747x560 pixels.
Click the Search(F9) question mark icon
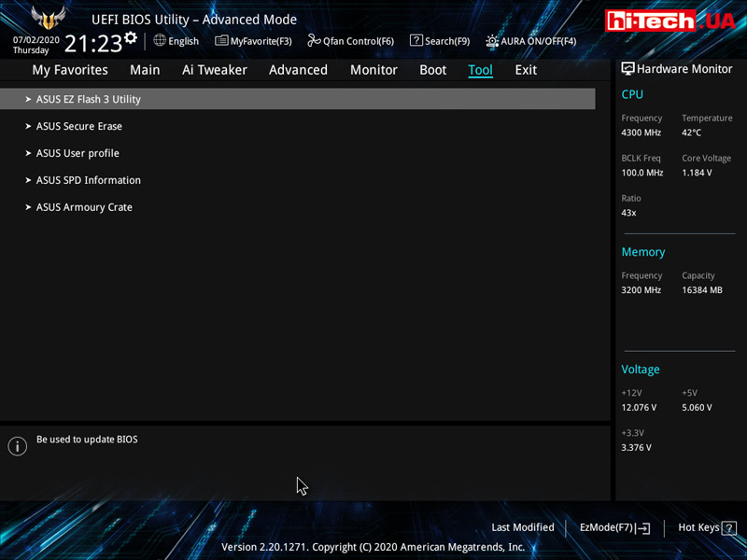click(x=416, y=41)
